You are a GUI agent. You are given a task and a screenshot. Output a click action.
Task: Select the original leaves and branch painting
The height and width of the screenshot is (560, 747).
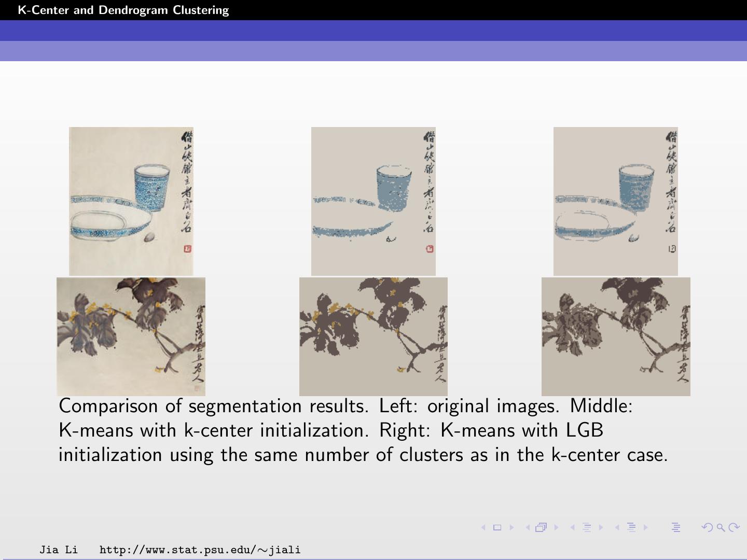[x=131, y=337]
